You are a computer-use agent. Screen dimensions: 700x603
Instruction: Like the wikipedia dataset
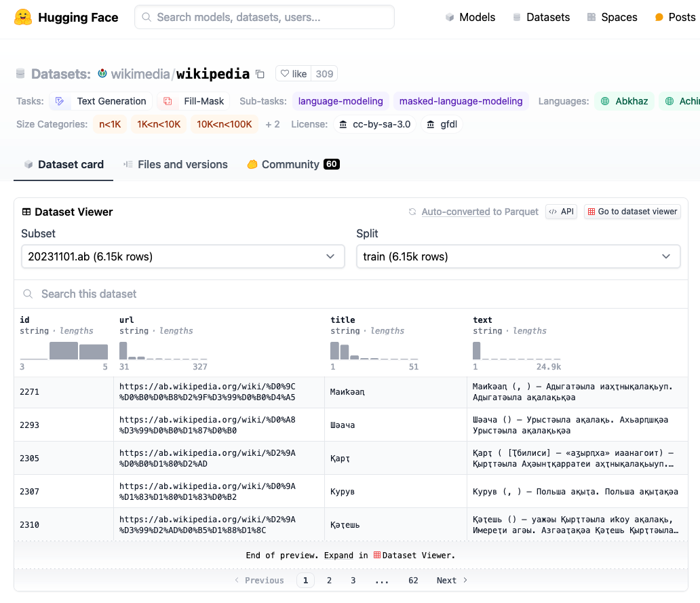293,74
